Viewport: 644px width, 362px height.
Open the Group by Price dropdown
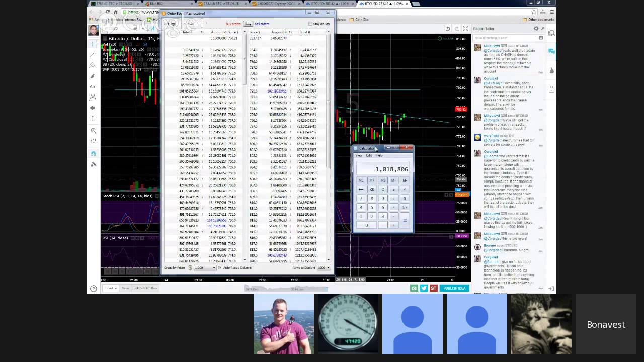(205, 268)
